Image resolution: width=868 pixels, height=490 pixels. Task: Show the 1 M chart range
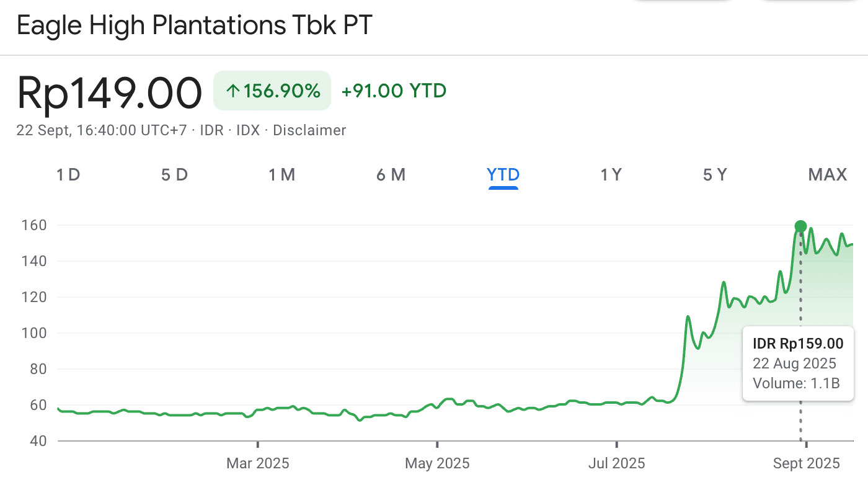point(281,175)
